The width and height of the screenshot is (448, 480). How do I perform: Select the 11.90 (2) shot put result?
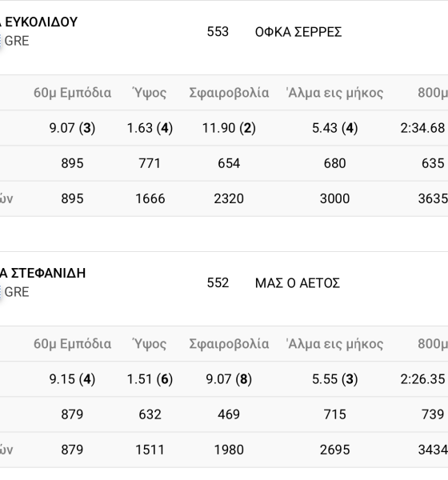coord(229,128)
